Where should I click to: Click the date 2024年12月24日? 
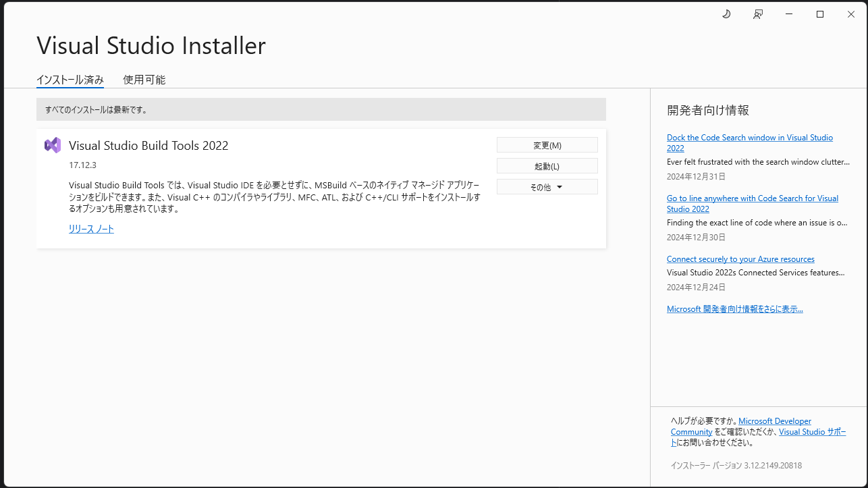pos(696,288)
